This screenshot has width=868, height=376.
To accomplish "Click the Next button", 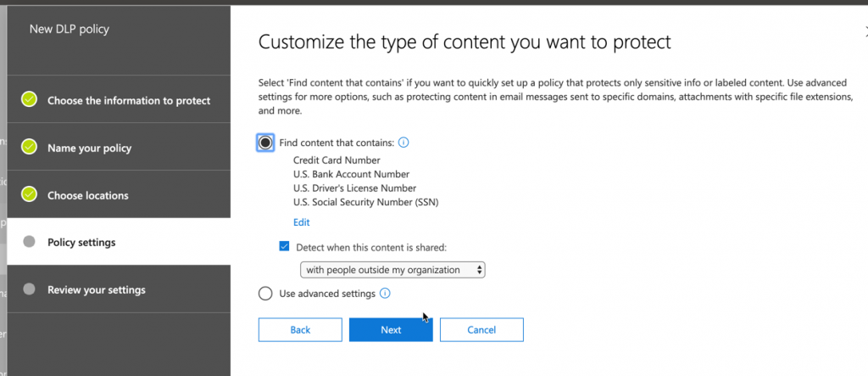I will point(391,329).
